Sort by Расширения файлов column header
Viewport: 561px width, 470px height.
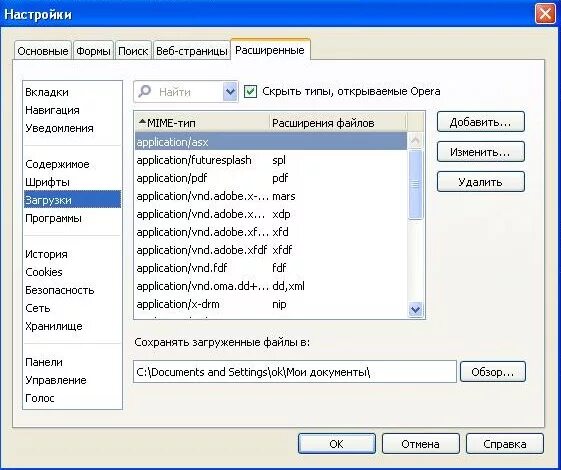(x=338, y=123)
